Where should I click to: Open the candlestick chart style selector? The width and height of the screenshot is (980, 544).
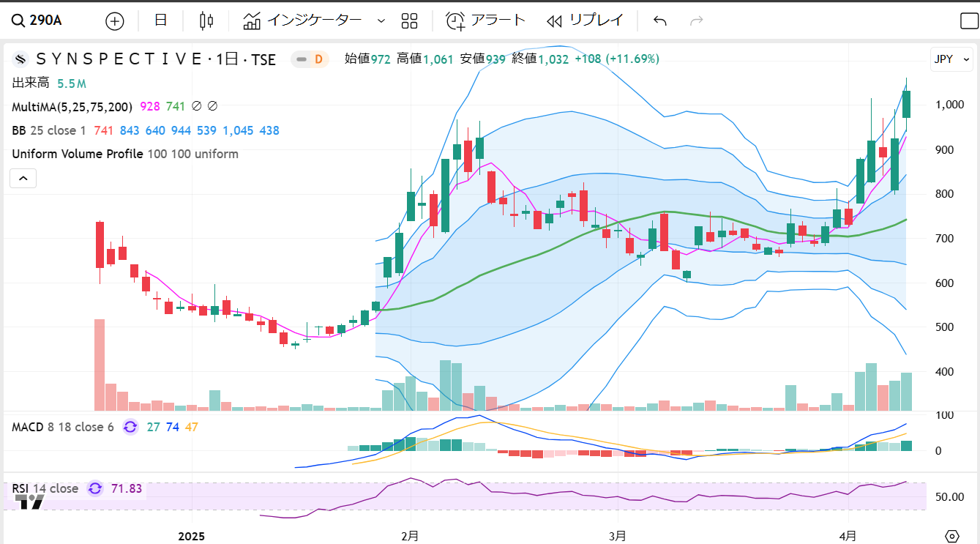pyautogui.click(x=206, y=21)
